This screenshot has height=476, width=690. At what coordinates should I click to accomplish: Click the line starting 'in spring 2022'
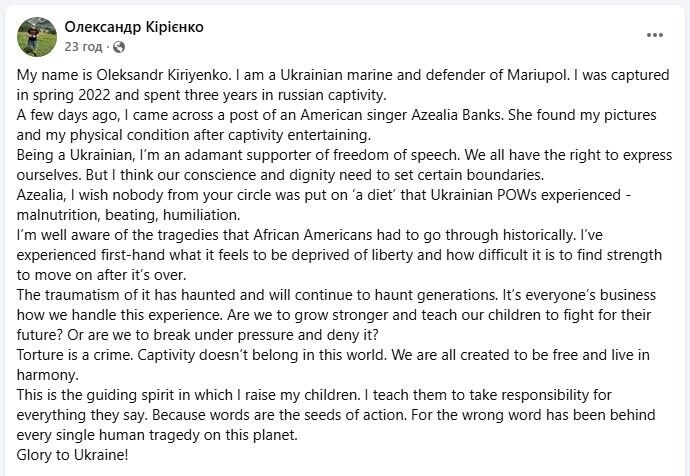point(202,95)
